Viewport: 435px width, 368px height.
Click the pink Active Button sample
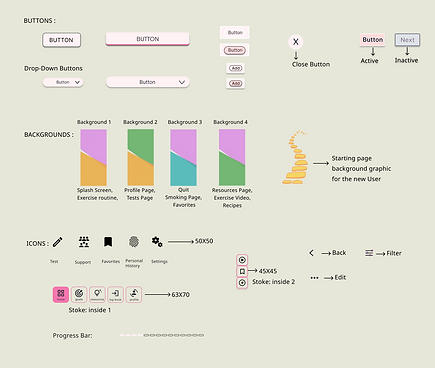point(372,40)
